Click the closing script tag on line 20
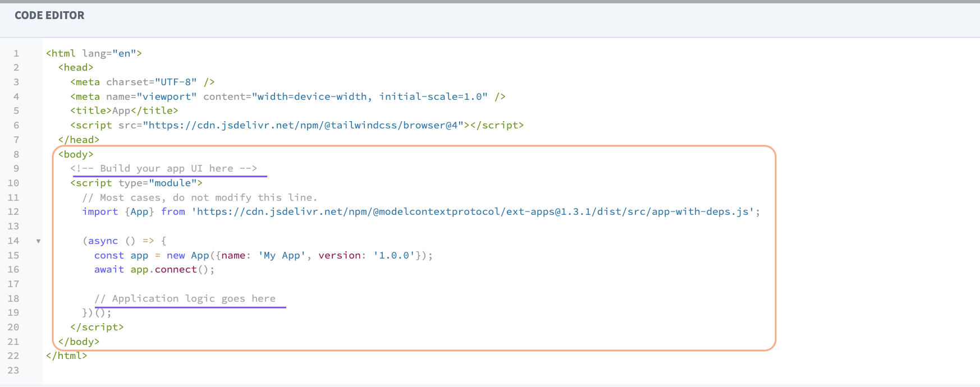Screen dimensions: 980x387 [x=97, y=328]
